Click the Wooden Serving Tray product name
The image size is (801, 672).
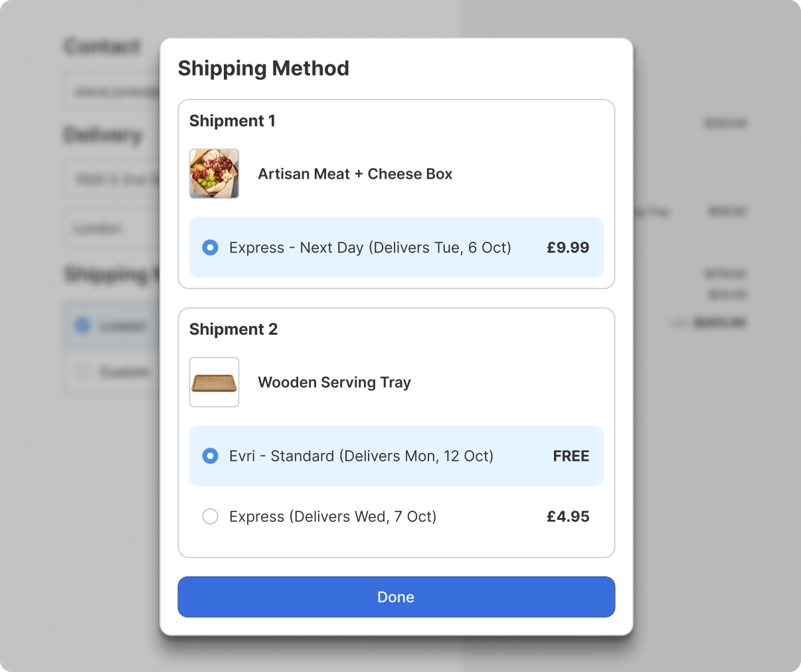point(334,382)
